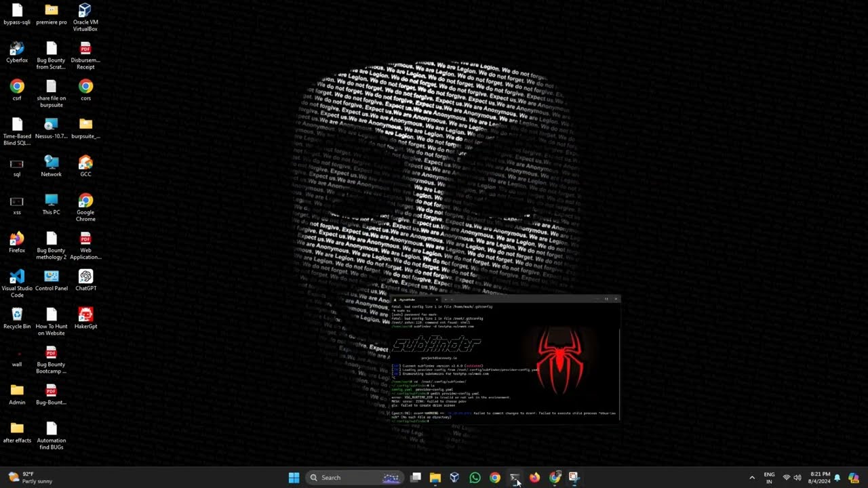Select the after effacts folder
This screenshot has height=488, width=868.
(17, 432)
